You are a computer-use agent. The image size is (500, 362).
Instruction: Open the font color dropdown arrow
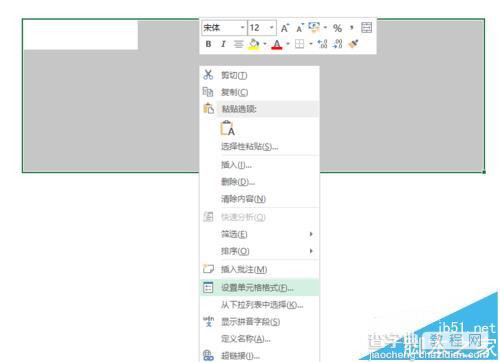288,44
